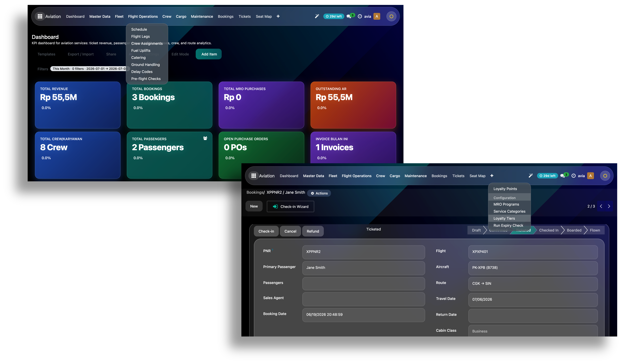
Task: Select Service Categories menu entry
Action: pyautogui.click(x=509, y=212)
